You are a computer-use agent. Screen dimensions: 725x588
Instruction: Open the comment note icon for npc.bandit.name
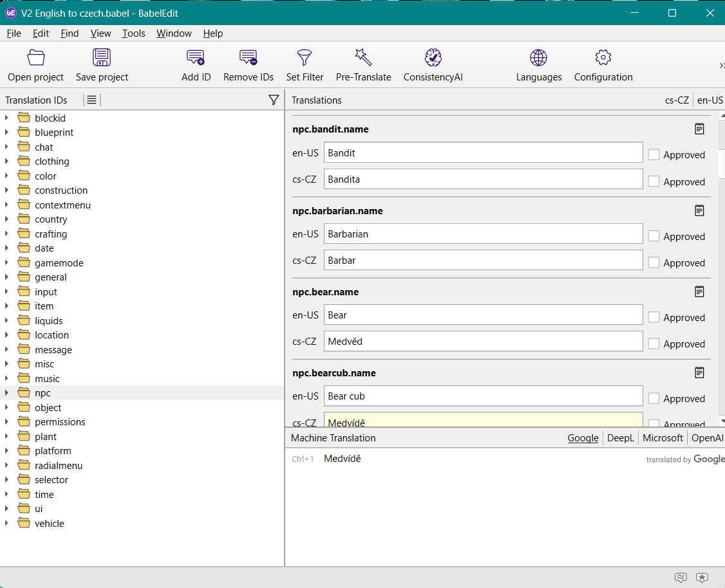pyautogui.click(x=699, y=129)
